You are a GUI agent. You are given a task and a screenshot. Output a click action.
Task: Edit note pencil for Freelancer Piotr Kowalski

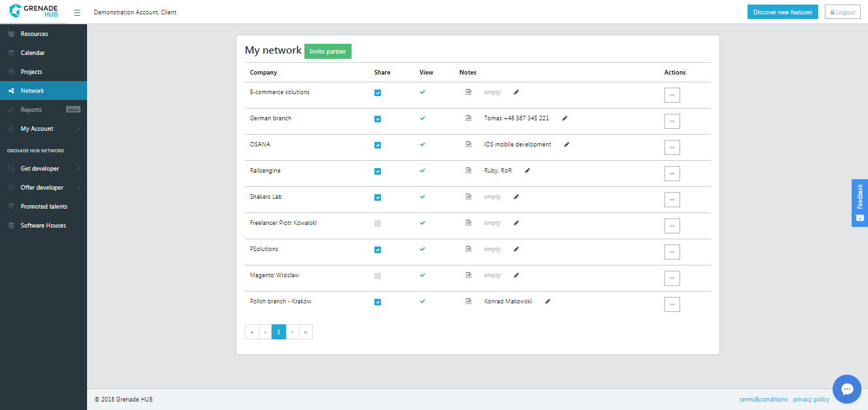point(516,223)
